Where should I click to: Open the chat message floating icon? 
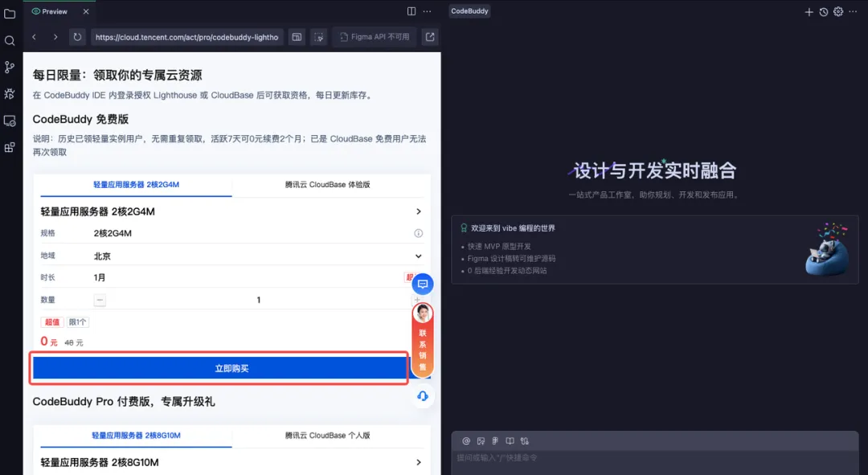coord(423,284)
